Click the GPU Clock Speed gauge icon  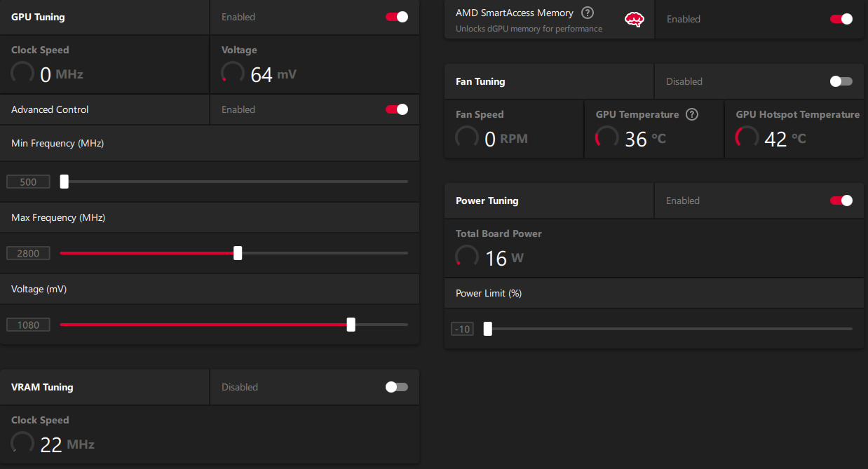tap(22, 73)
